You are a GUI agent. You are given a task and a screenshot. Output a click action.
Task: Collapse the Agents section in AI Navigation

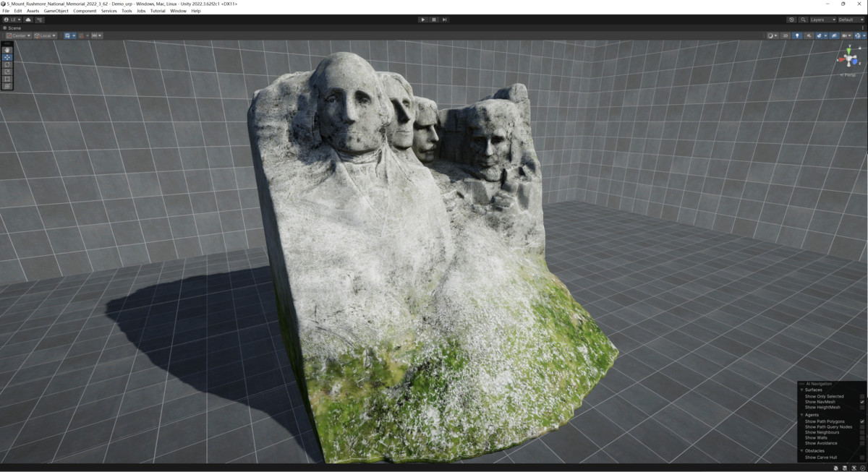[x=801, y=414]
